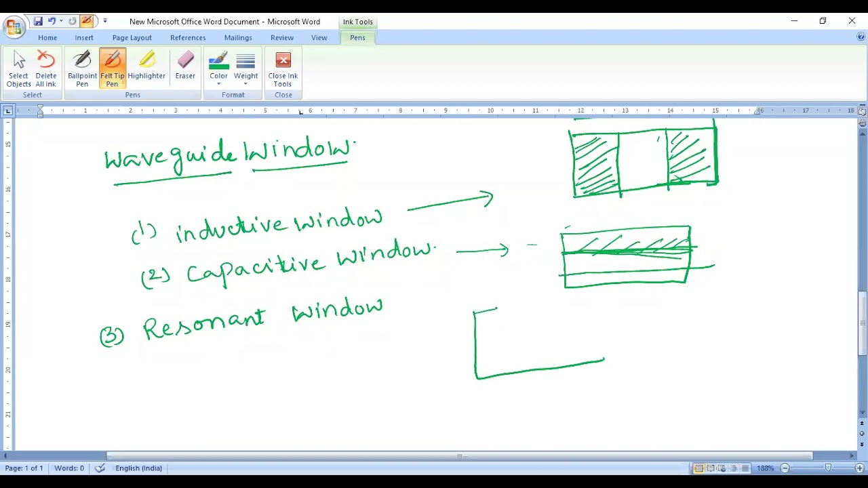Click the vertical scrollbar thumb
The image size is (868, 488).
pos(863,323)
